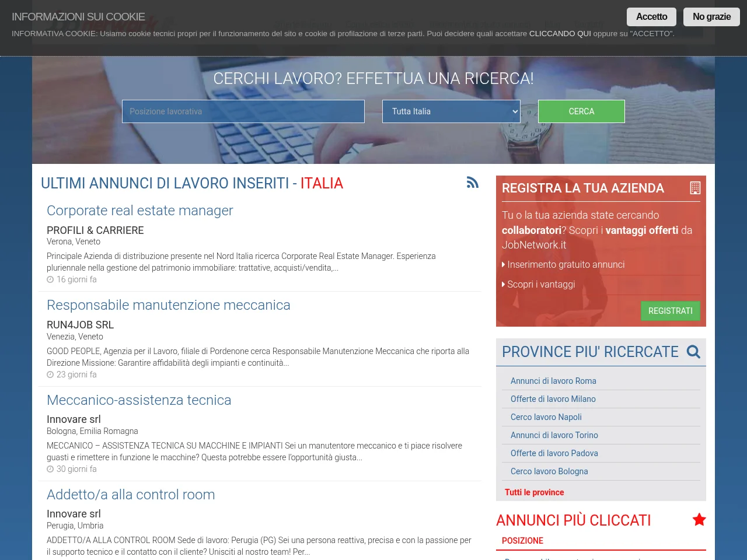Open Cerco lavoro Bologna
This screenshot has height=560, width=747.
tap(549, 471)
